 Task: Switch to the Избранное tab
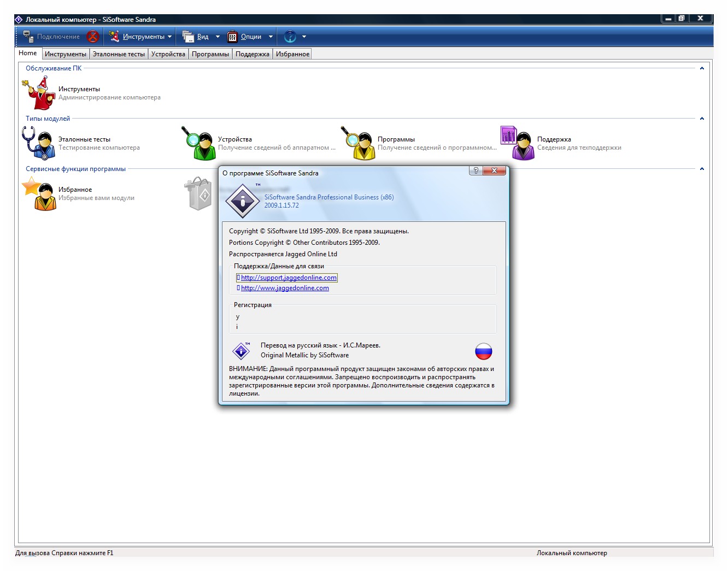pos(292,54)
